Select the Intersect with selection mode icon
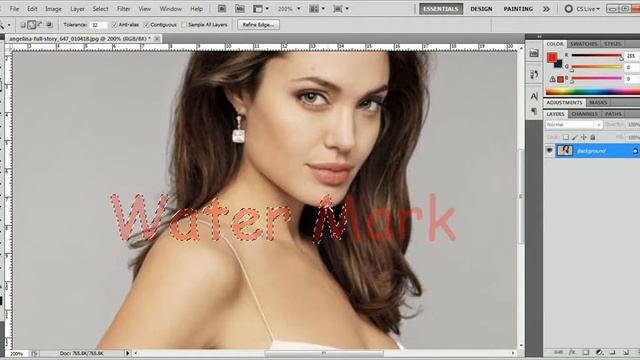 [x=49, y=25]
